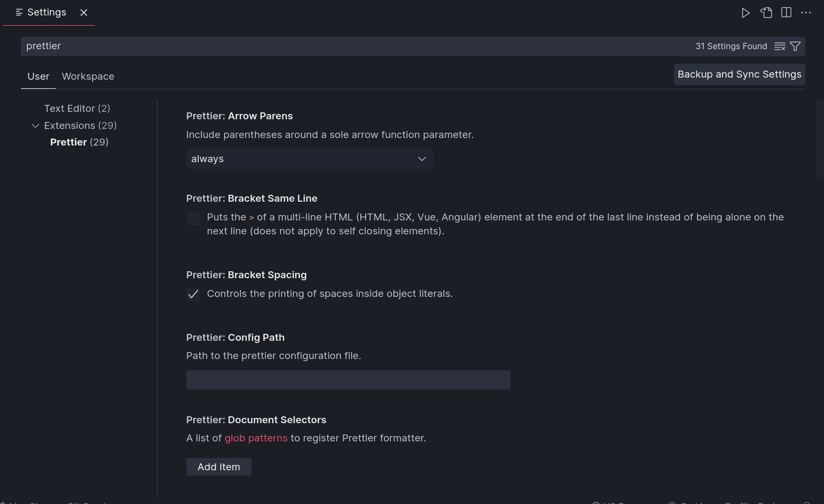Screen dimensions: 824x504
Task: Click the description about sole arrow function parameter
Action: pyautogui.click(x=330, y=135)
